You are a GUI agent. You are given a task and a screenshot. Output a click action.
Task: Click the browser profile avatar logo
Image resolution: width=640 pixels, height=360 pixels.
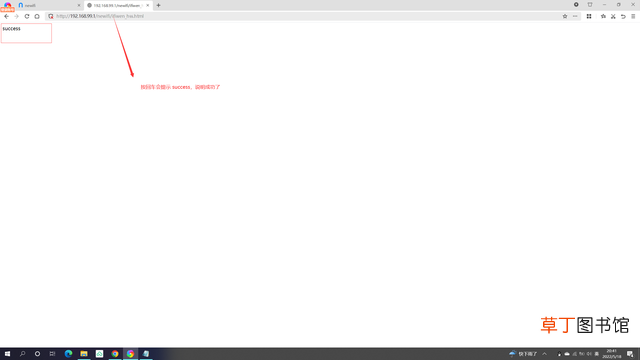tap(7, 6)
